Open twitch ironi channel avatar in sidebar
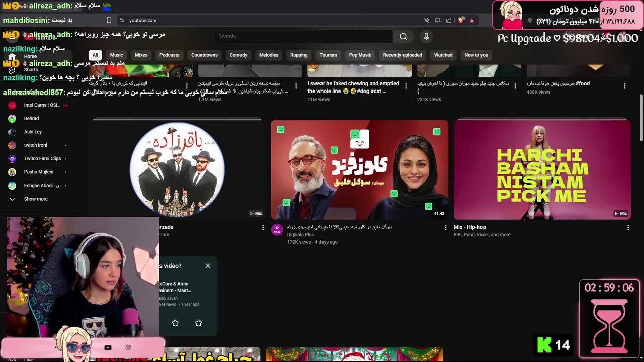Viewport: 644px width, 362px height. pyautogui.click(x=12, y=145)
